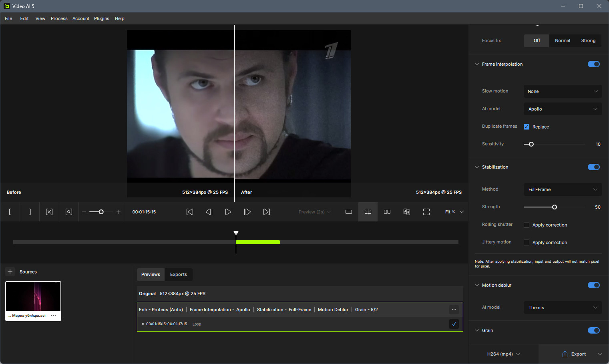Open the Stabilization Method dropdown
The height and width of the screenshot is (364, 609).
tap(563, 189)
